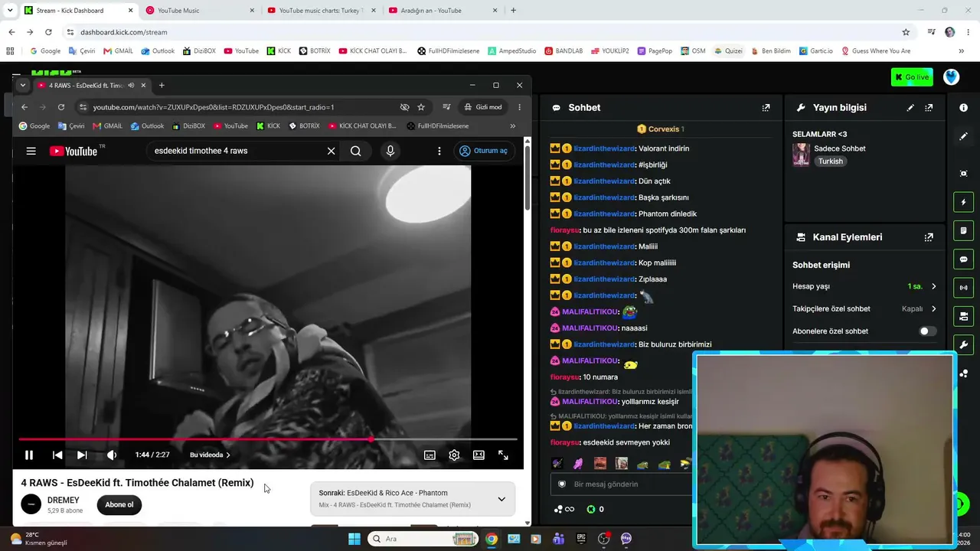Edit stream info with pencil icon
Image resolution: width=980 pixels, height=551 pixels.
click(x=910, y=108)
